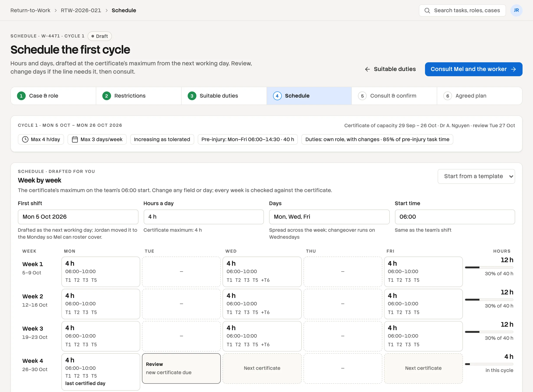This screenshot has width=533, height=392.
Task: Click the step 5 number circle
Action: [x=362, y=96]
